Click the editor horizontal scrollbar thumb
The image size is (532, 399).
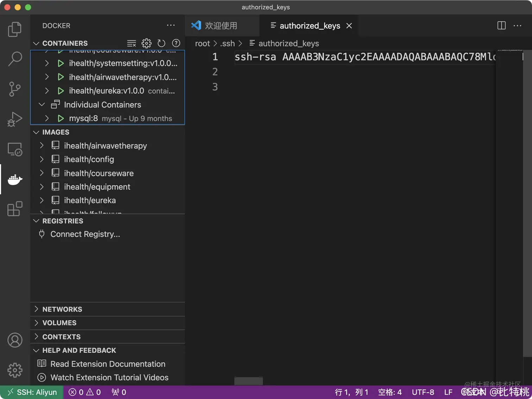coord(248,381)
